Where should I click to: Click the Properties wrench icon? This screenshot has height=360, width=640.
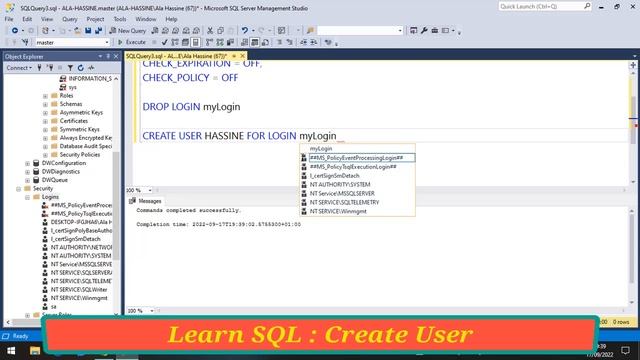click(424, 31)
